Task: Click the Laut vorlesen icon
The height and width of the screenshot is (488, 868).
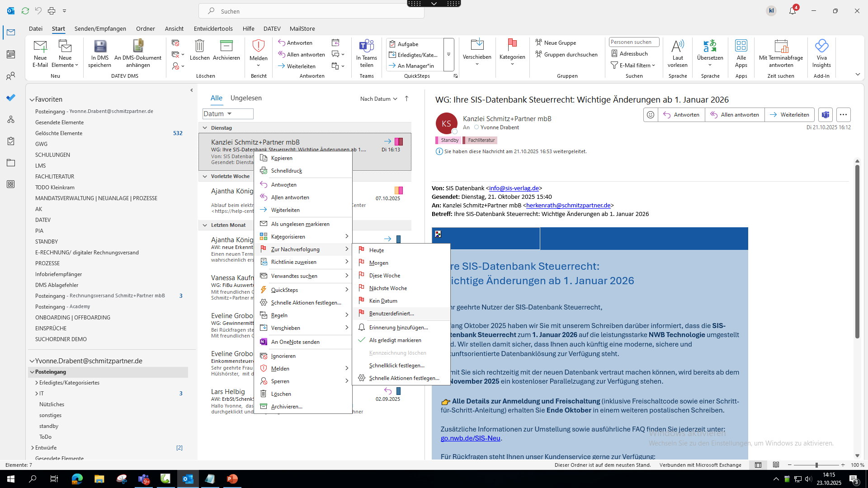Action: pos(678,54)
